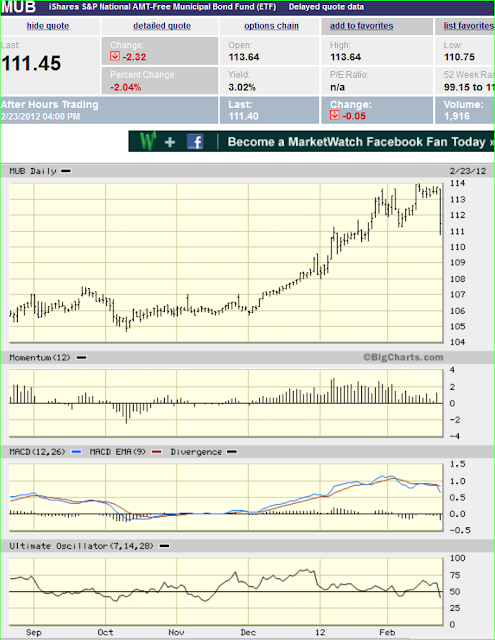
Task: Click the red down-arrow icon beside -2.32
Action: pos(115,56)
